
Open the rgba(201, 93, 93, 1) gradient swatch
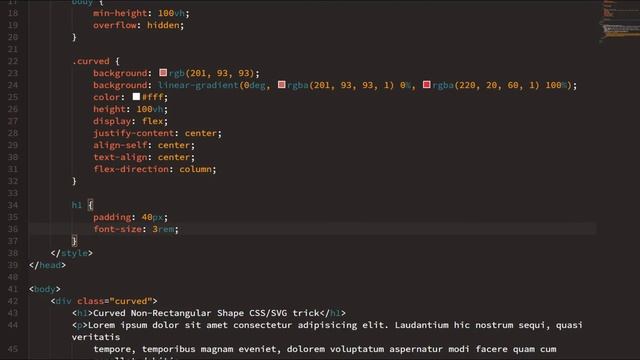point(281,84)
